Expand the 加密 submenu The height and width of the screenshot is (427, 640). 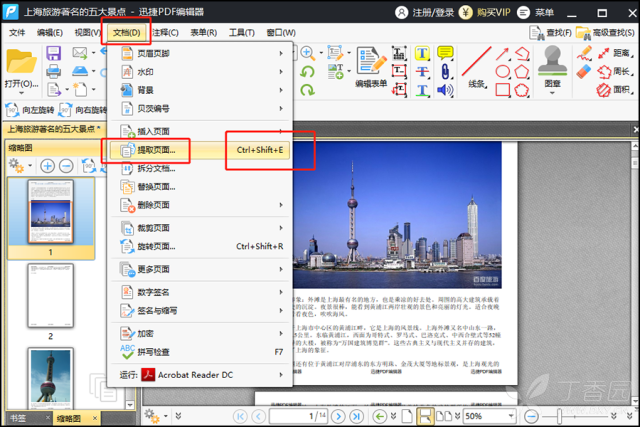(x=200, y=334)
